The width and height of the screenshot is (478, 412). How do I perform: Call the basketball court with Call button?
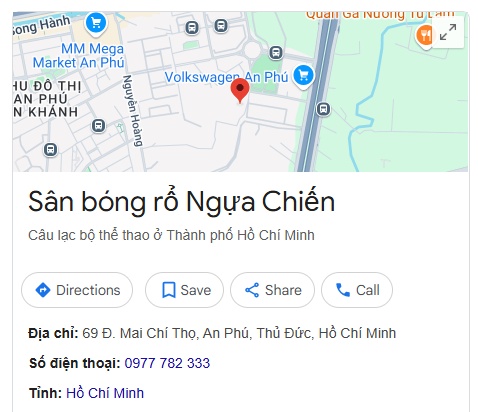point(357,290)
